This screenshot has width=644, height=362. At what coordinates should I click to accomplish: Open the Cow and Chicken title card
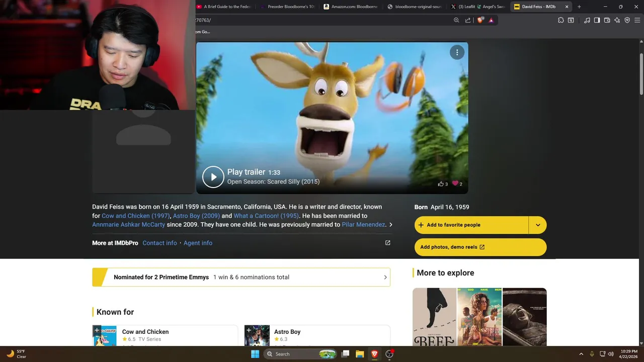[165, 335]
